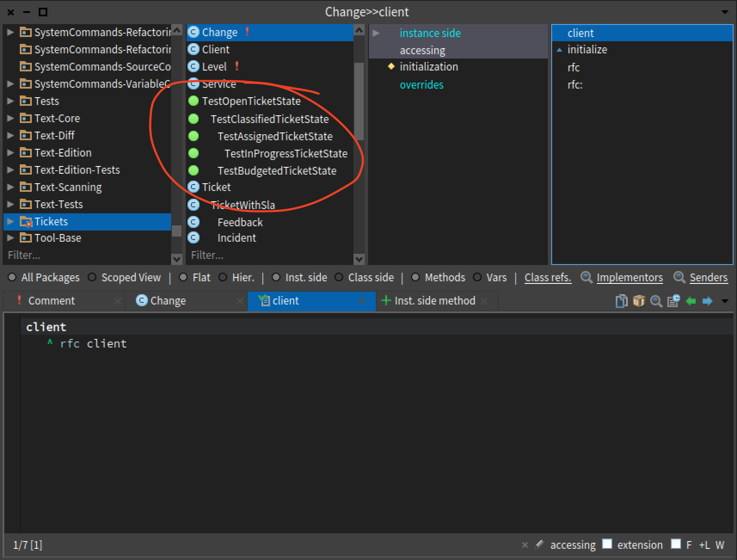Enable the Hier. view radio button

point(223,277)
